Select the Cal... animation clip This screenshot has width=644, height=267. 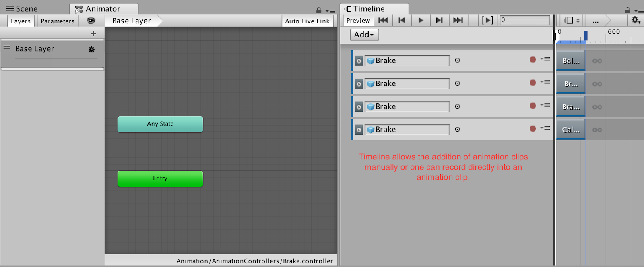[x=571, y=130]
